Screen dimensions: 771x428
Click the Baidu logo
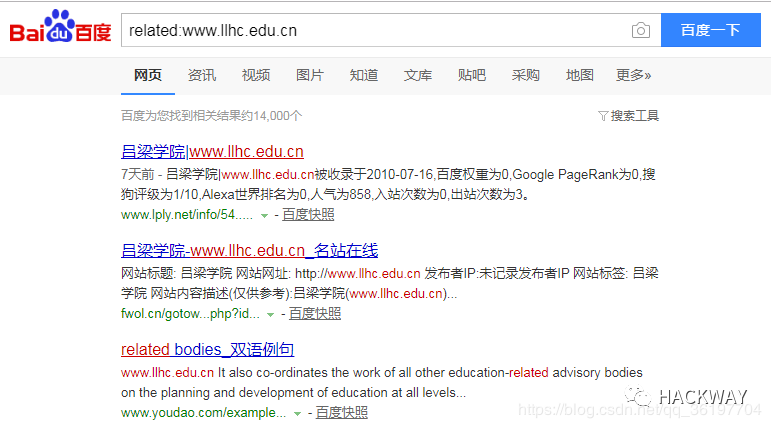[x=60, y=27]
